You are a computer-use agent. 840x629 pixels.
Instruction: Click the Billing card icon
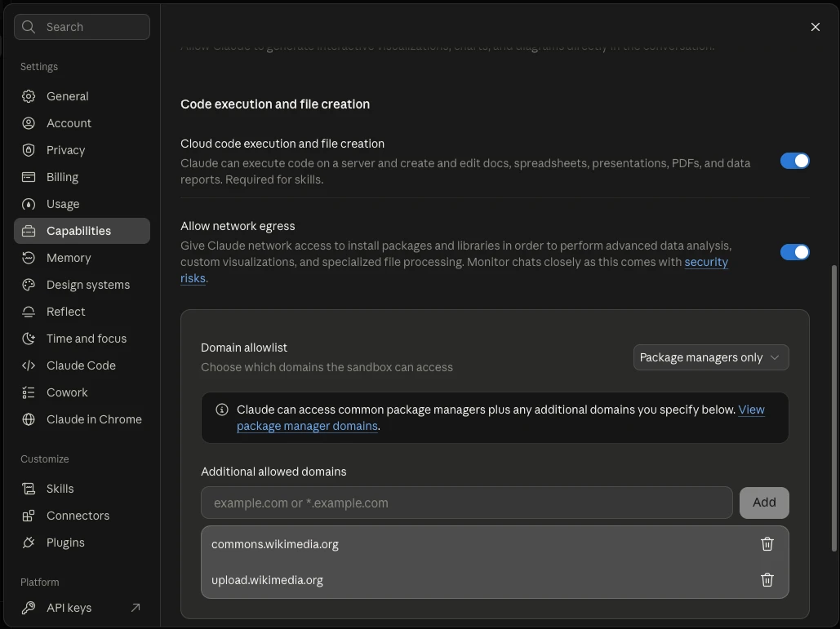pyautogui.click(x=29, y=177)
